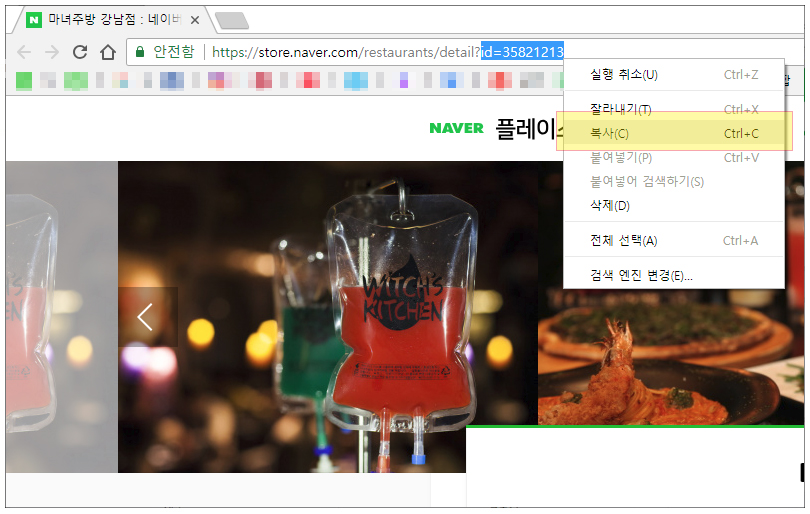810x514 pixels.
Task: Click the 플레이스 title link
Action: (529, 129)
